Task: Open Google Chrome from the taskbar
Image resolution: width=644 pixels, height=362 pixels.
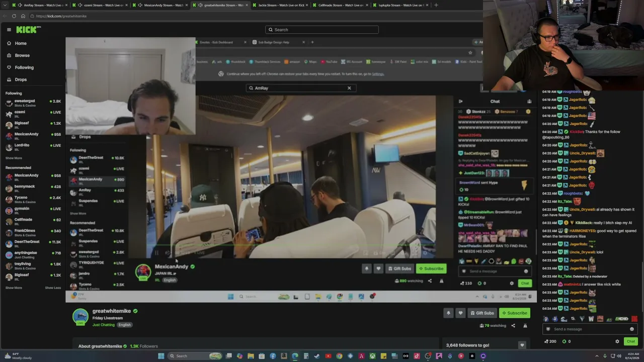Action: tap(339, 356)
